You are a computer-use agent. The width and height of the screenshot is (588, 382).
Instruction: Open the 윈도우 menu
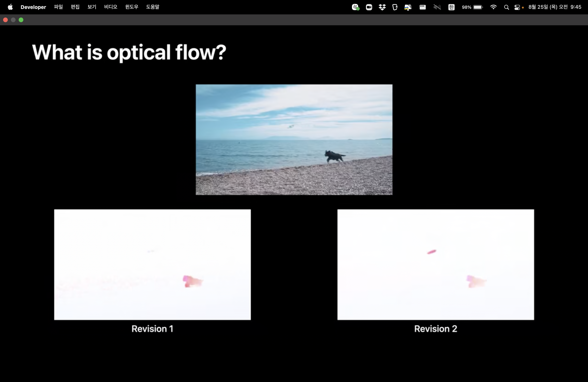(131, 7)
